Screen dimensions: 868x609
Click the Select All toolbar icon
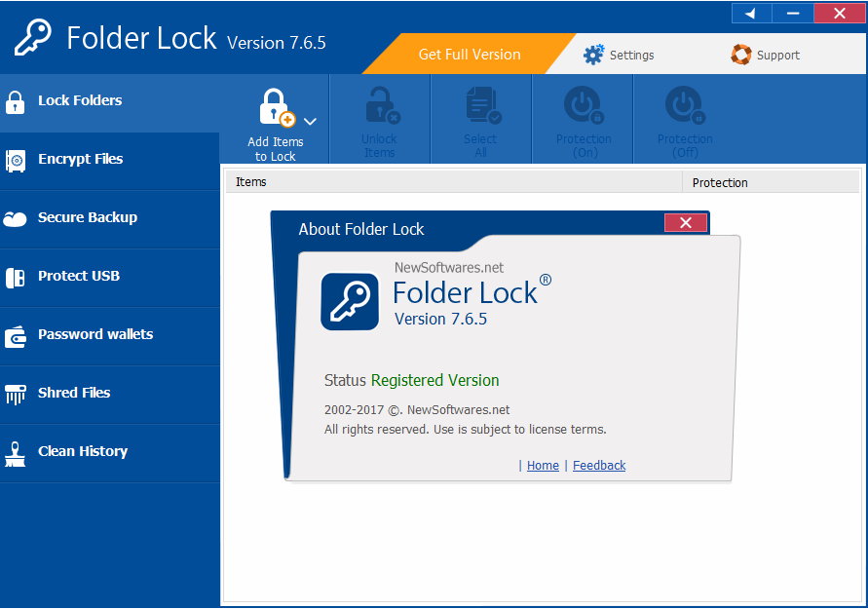click(483, 105)
